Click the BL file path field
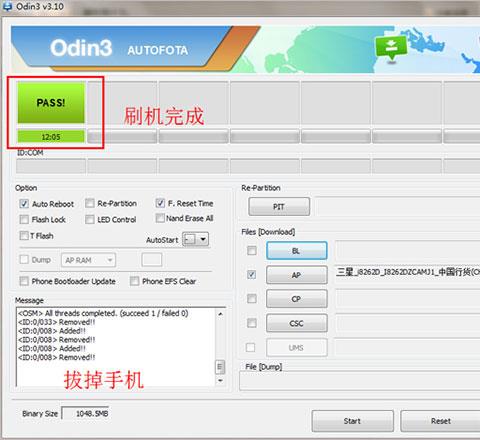 tap(407, 250)
